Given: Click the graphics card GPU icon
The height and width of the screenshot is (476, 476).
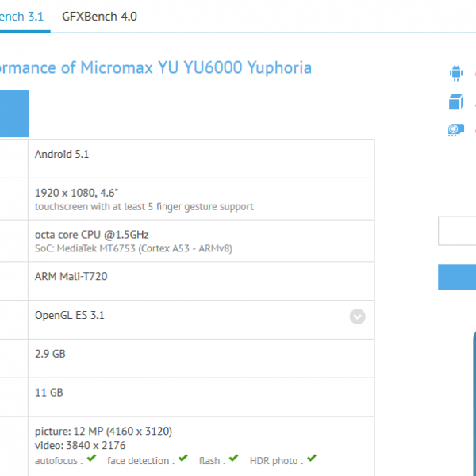Looking at the screenshot, I should (456, 130).
